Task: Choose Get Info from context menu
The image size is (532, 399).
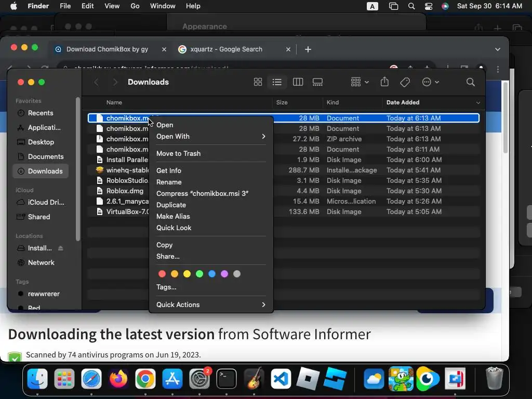Action: click(x=211, y=170)
